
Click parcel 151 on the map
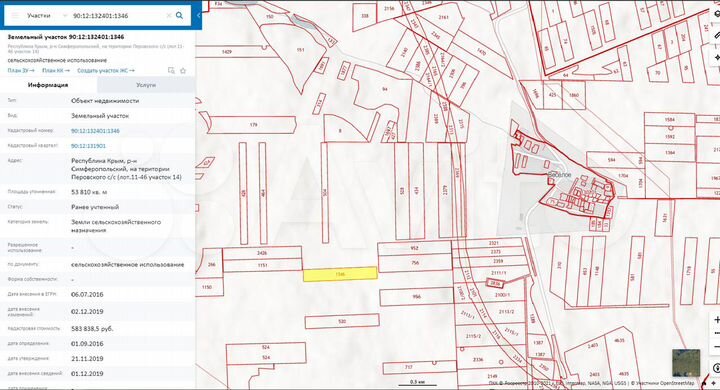[300, 50]
